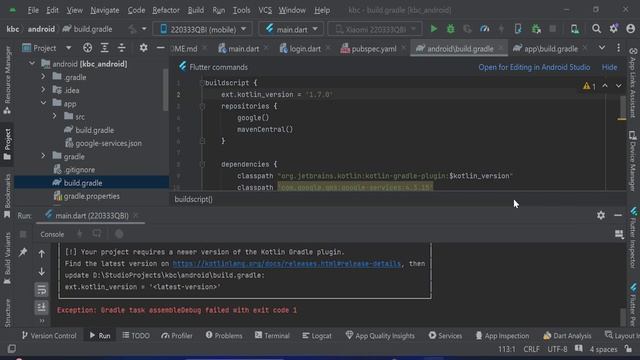The height and width of the screenshot is (360, 640).
Task: Stop the running process in Run panel
Action: (x=23, y=234)
